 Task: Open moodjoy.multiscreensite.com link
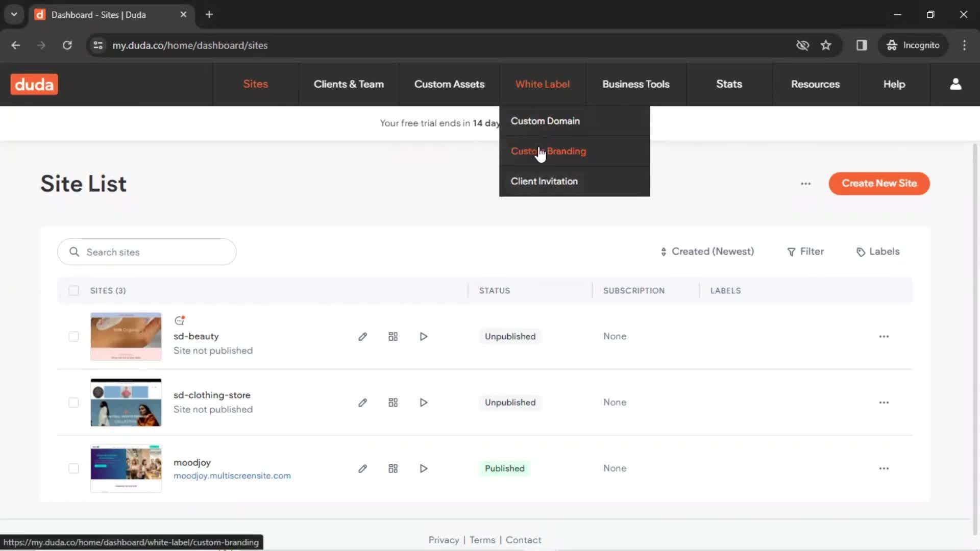(232, 475)
